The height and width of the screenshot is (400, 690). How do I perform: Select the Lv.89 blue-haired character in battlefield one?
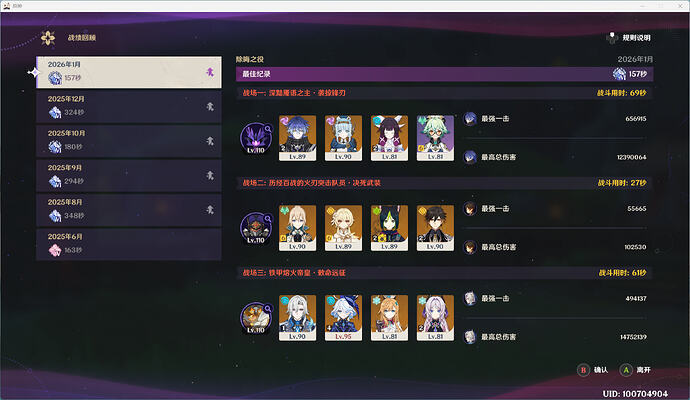pyautogui.click(x=297, y=138)
